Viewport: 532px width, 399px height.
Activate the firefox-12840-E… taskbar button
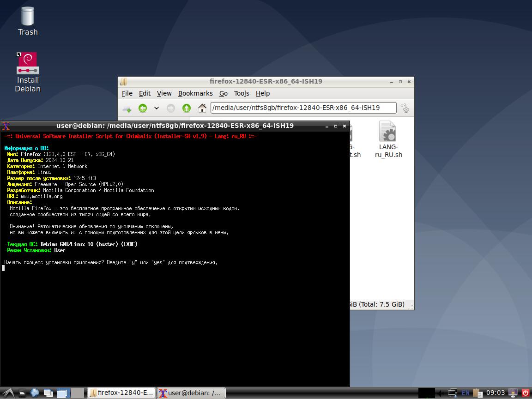(x=121, y=393)
